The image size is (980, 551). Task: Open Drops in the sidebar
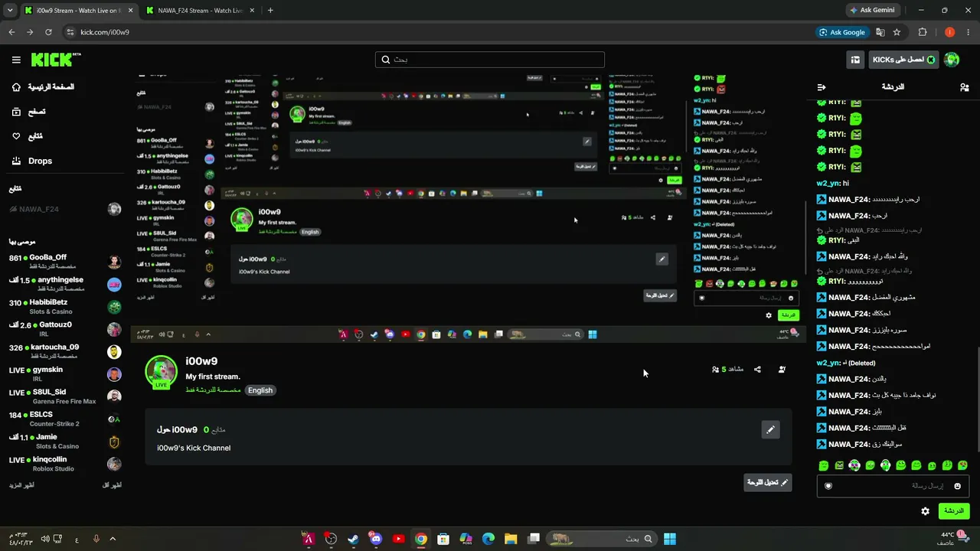(31, 161)
